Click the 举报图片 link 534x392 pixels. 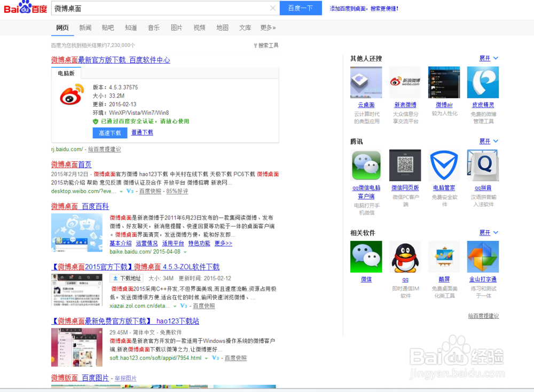(x=125, y=378)
